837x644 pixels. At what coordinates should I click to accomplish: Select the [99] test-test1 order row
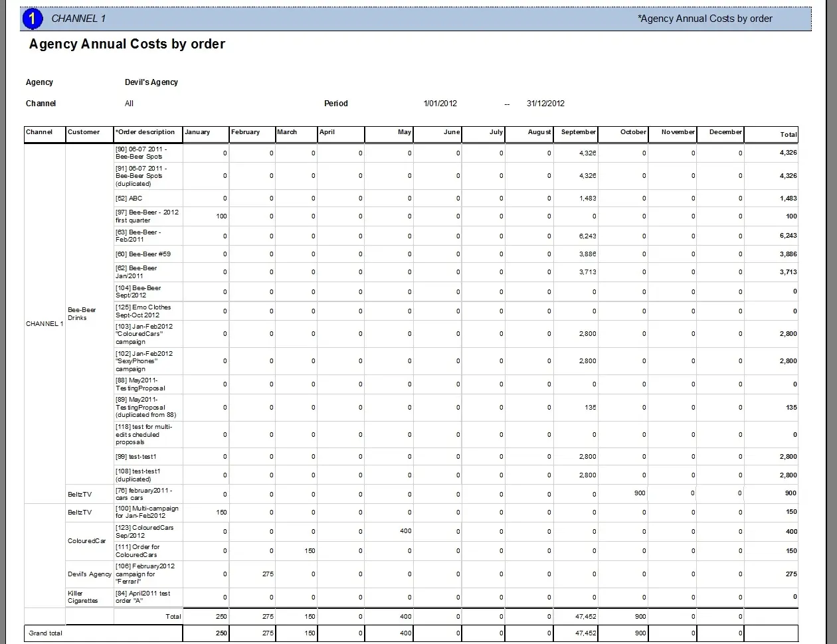[136, 457]
